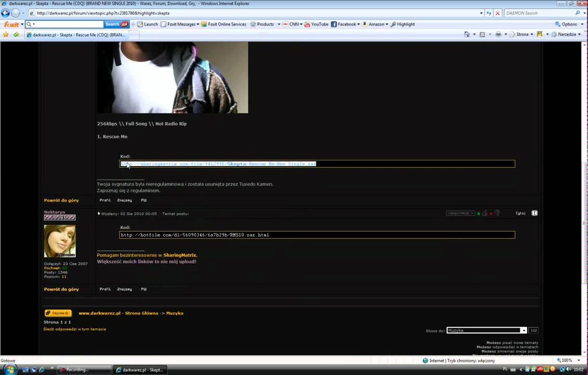Click the Windows Start orb
The height and width of the screenshot is (375, 588).
[10, 370]
